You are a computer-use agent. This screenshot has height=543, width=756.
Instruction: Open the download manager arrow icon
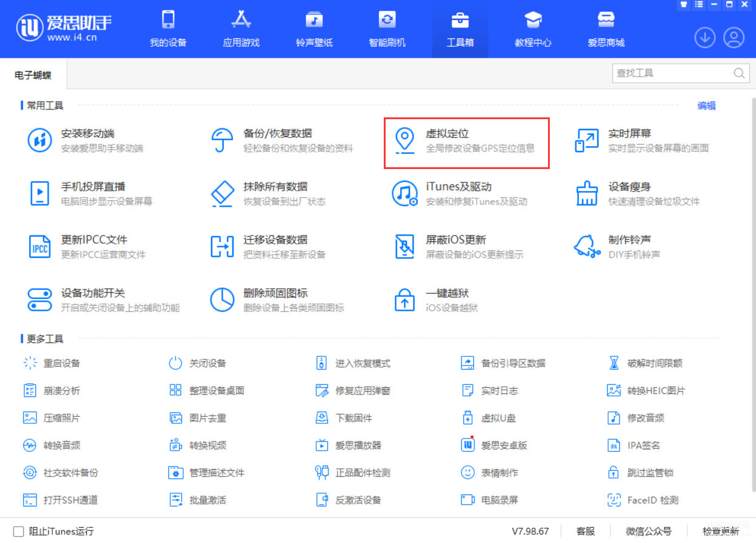[x=705, y=38]
